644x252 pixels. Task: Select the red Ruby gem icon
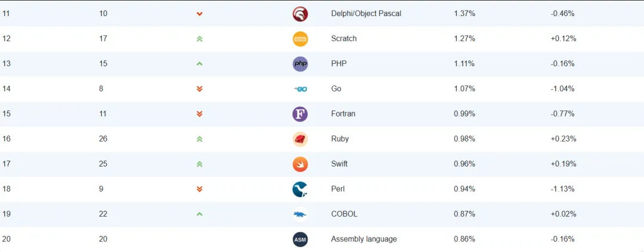coord(300,139)
